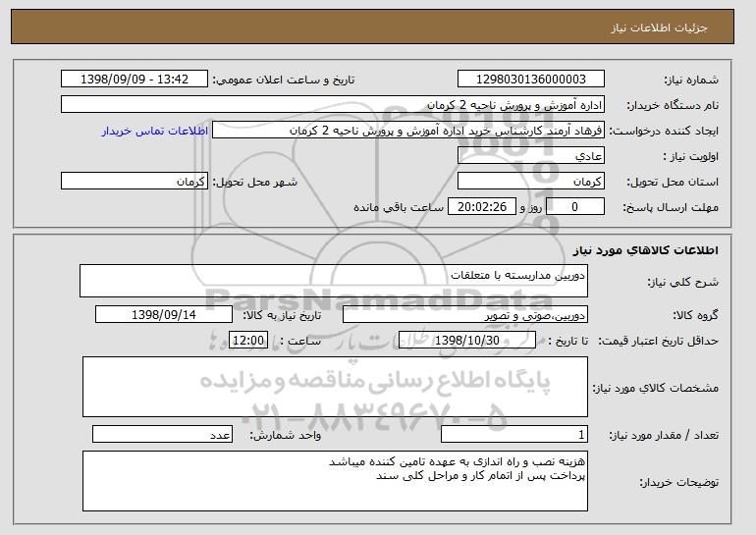Click the label نام دستگاه خریدار
Viewport: 756px width, 535px height.
click(673, 105)
